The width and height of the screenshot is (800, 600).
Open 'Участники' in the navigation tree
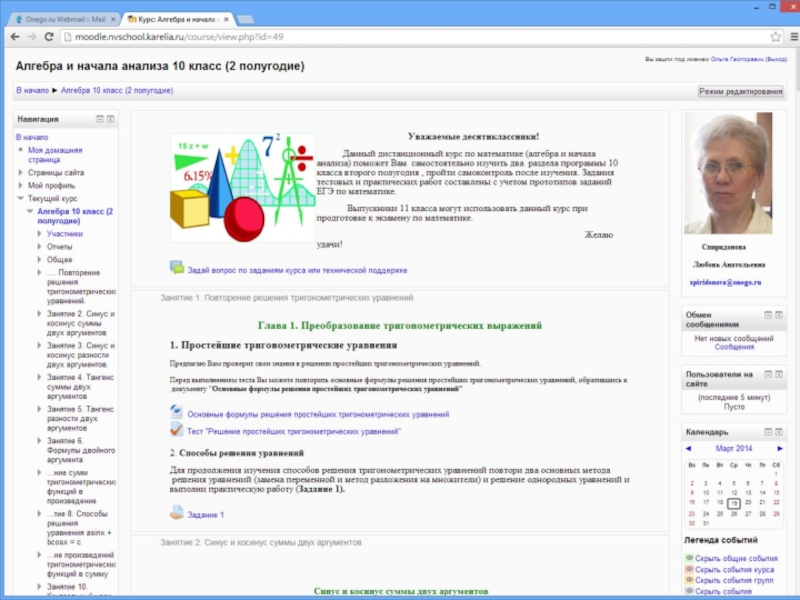pos(64,233)
